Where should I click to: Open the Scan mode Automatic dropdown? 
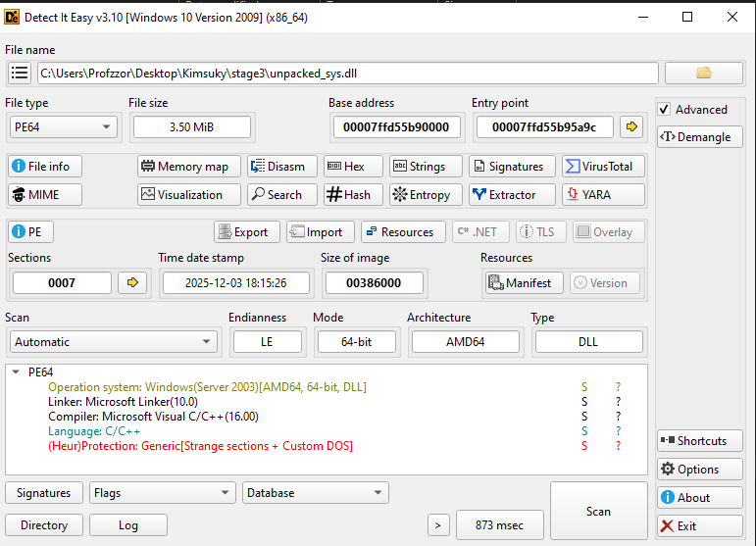tap(114, 342)
